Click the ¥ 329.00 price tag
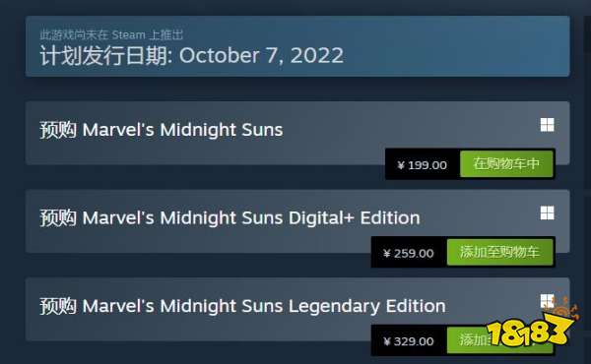Viewport: 591px width, 364px height. pos(408,341)
